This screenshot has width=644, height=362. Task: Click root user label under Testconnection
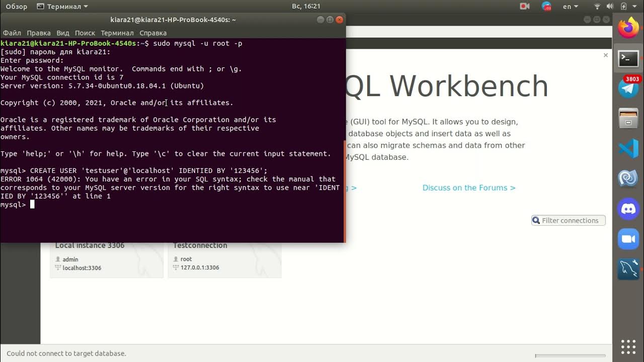(x=186, y=259)
